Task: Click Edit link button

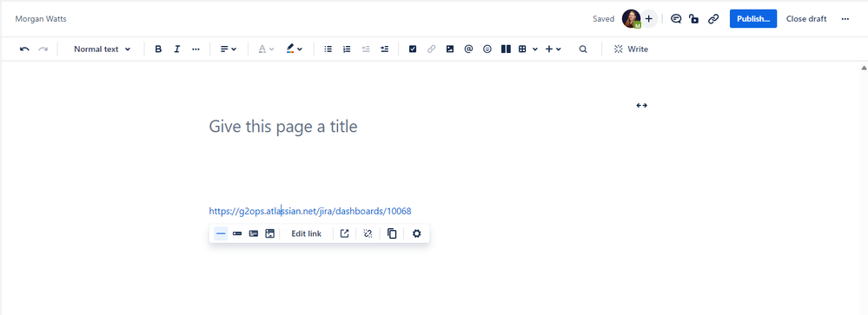Action: (306, 233)
